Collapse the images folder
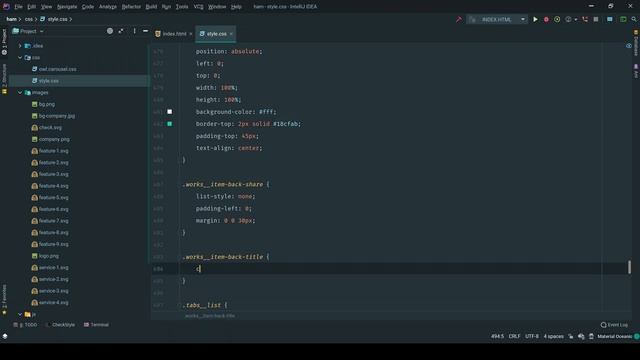The height and width of the screenshot is (360, 640). [x=20, y=93]
